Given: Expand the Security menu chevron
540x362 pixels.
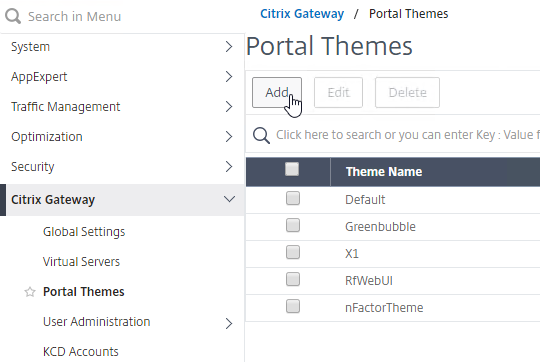Looking at the screenshot, I should tap(229, 166).
